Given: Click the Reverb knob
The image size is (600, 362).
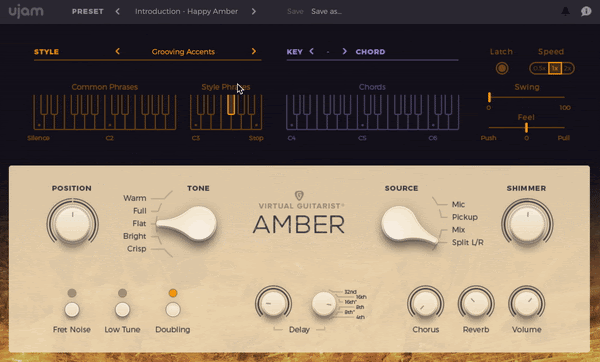Looking at the screenshot, I should (476, 303).
